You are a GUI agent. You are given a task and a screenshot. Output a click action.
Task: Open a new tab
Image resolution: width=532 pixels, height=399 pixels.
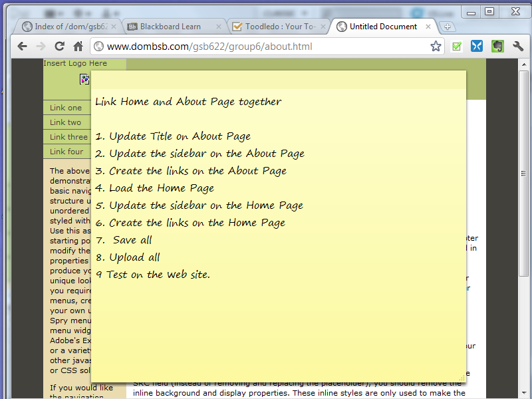pyautogui.click(x=448, y=27)
